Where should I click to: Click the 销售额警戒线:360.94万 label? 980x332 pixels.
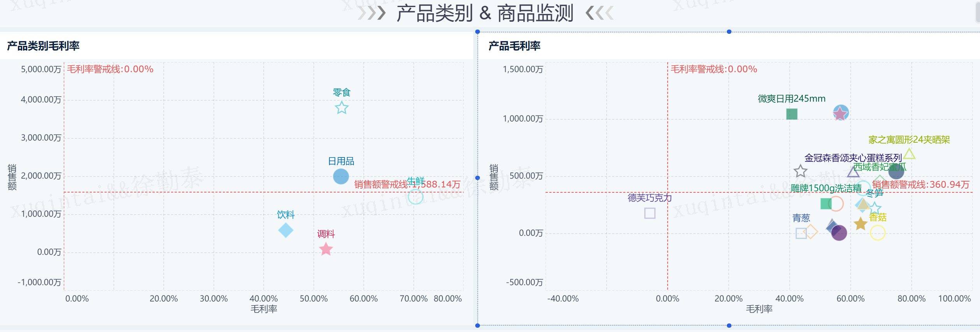tap(920, 184)
